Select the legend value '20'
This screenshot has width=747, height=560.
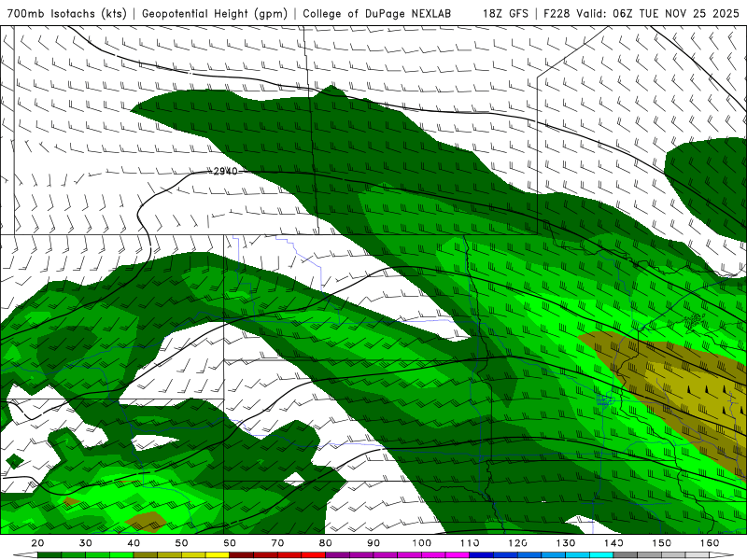point(37,543)
